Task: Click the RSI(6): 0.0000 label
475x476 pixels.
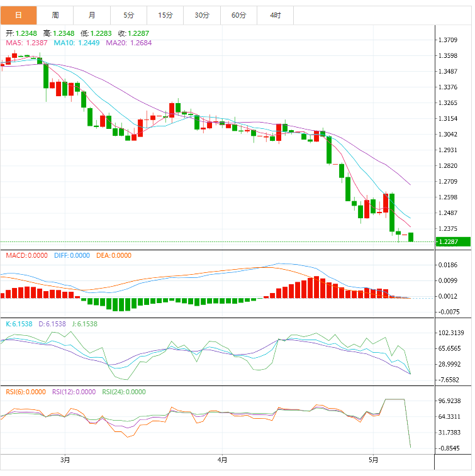Action: pyautogui.click(x=26, y=392)
